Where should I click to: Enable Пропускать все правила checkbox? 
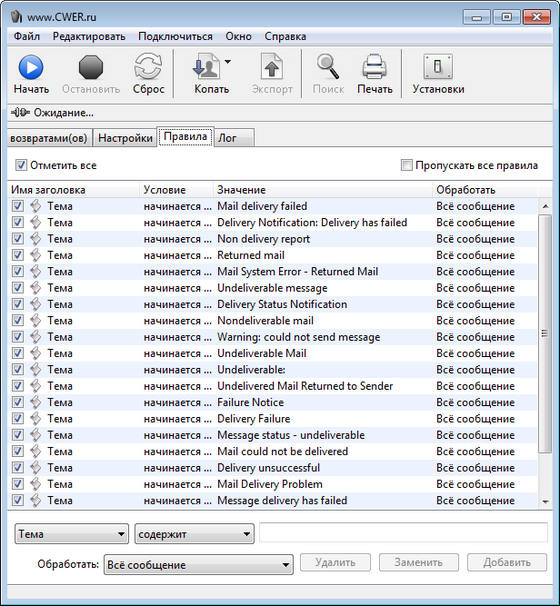pyautogui.click(x=407, y=165)
